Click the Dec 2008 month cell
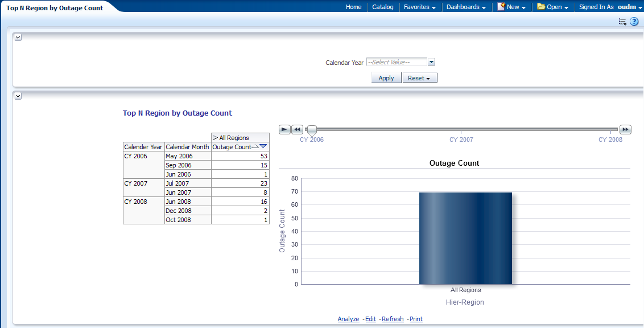Image resolution: width=644 pixels, height=328 pixels. pyautogui.click(x=188, y=211)
